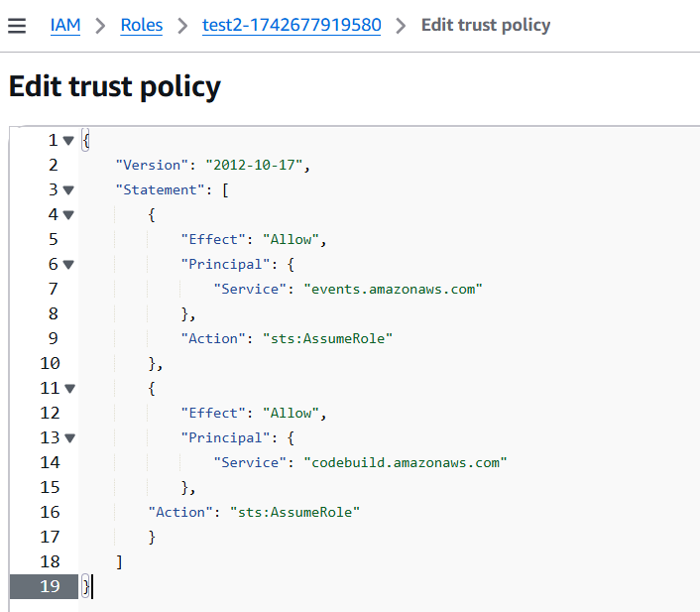This screenshot has width=700, height=612.
Task: Click "Effect" key on line 12
Action: pos(213,413)
